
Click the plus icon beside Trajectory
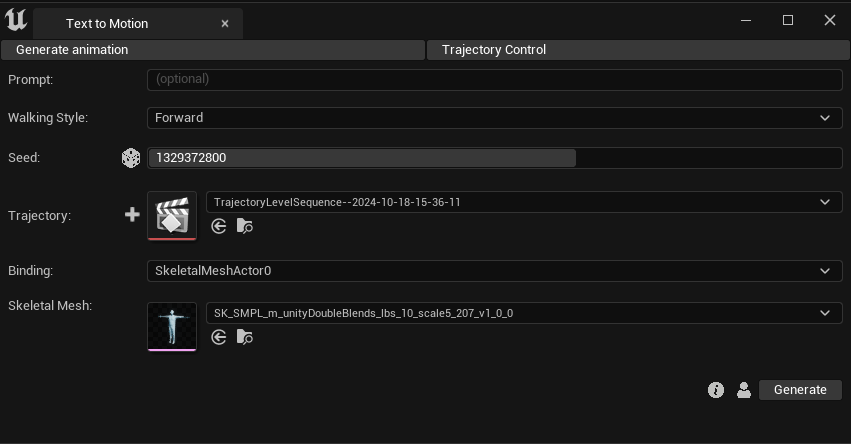pyautogui.click(x=132, y=215)
